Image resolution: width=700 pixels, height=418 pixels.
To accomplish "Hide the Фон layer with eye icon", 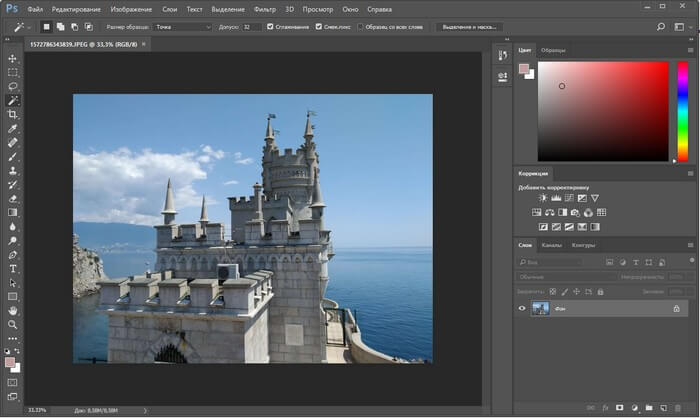I will [522, 309].
